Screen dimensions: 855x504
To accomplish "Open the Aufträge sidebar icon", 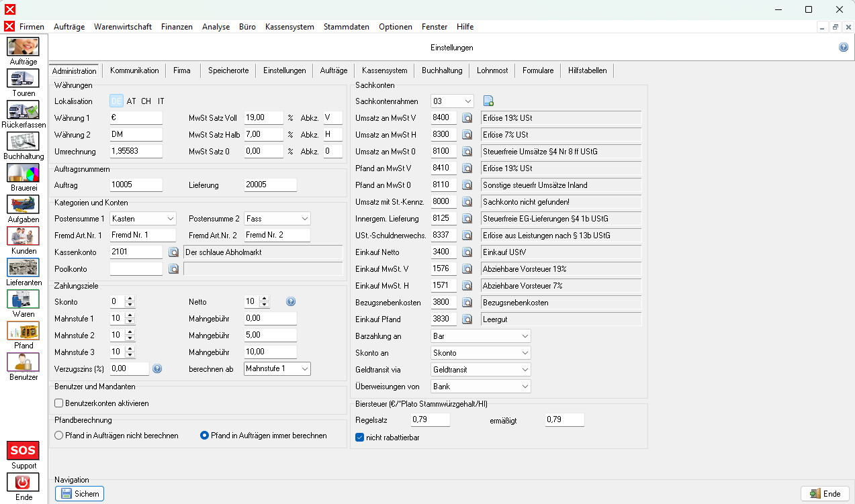I will click(x=23, y=47).
